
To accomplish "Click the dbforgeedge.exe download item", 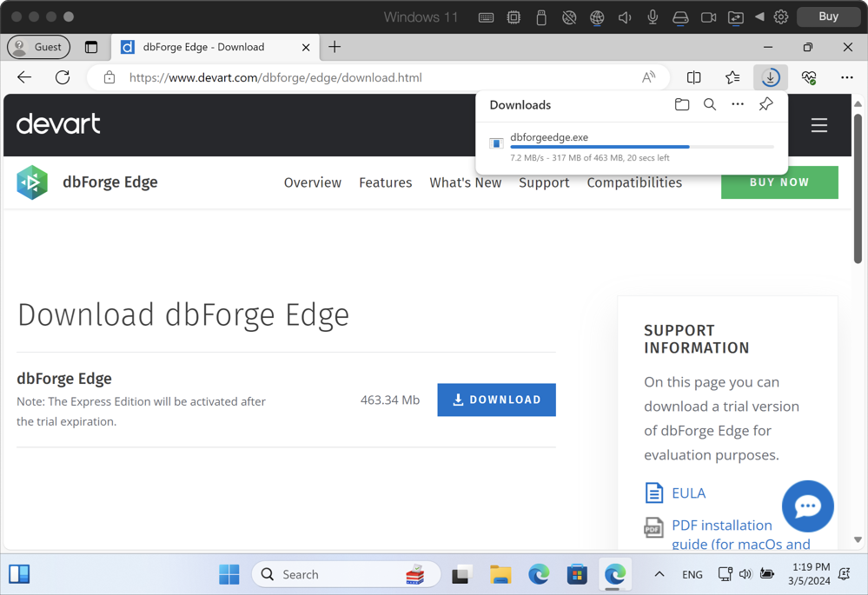I will click(632, 148).
